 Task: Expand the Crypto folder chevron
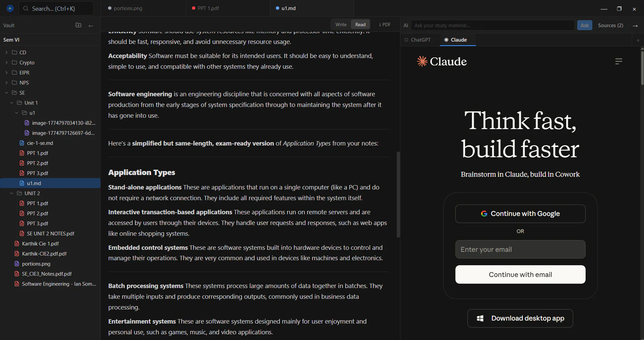6,62
